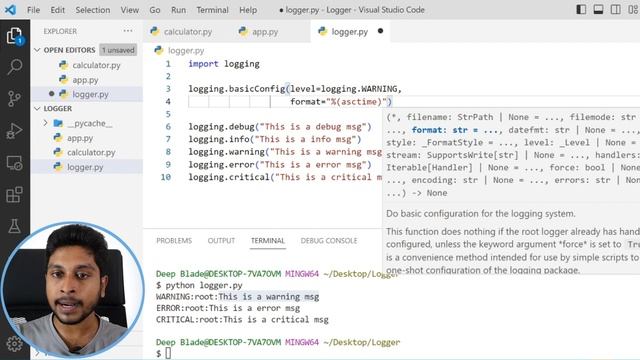The image size is (640, 360).
Task: Open the Help menu
Action: click(x=248, y=10)
